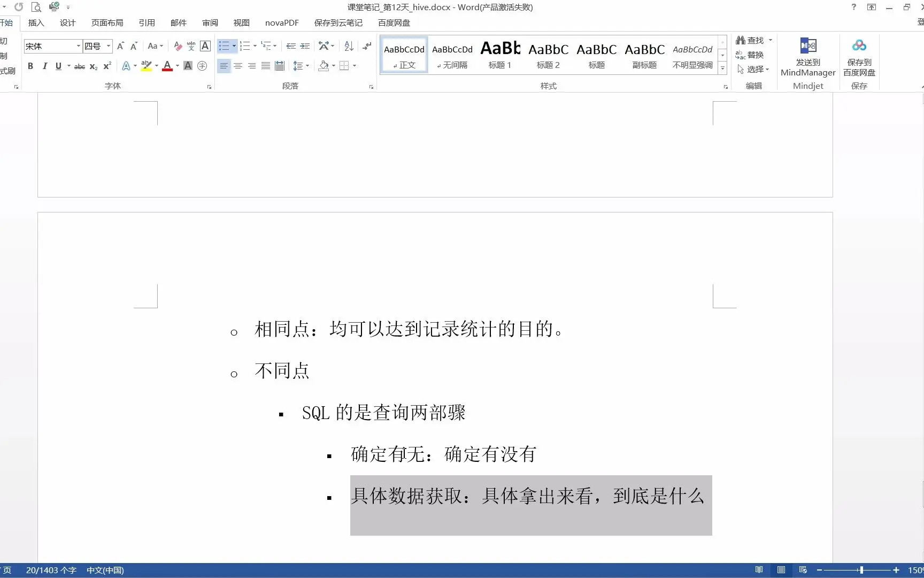Show or hide paragraph marks icon
The width and height of the screenshot is (924, 578).
(367, 46)
